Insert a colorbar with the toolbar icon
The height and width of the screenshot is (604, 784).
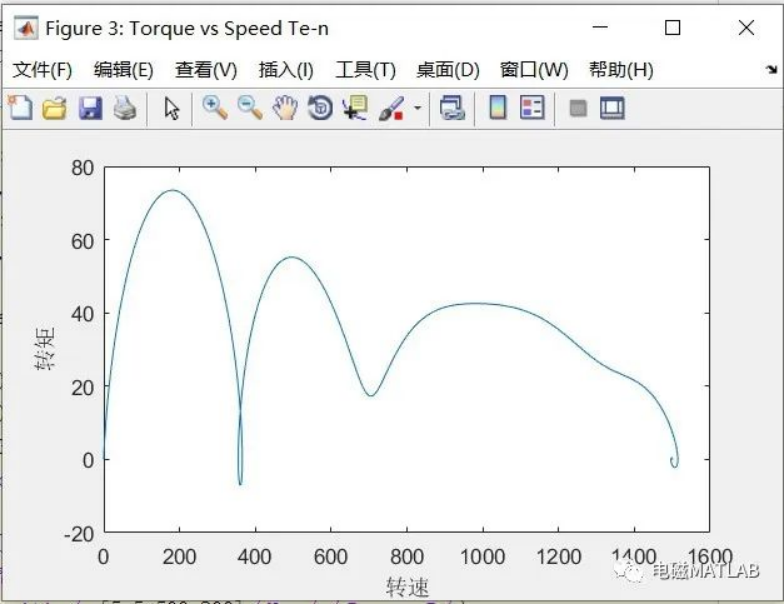click(x=498, y=108)
